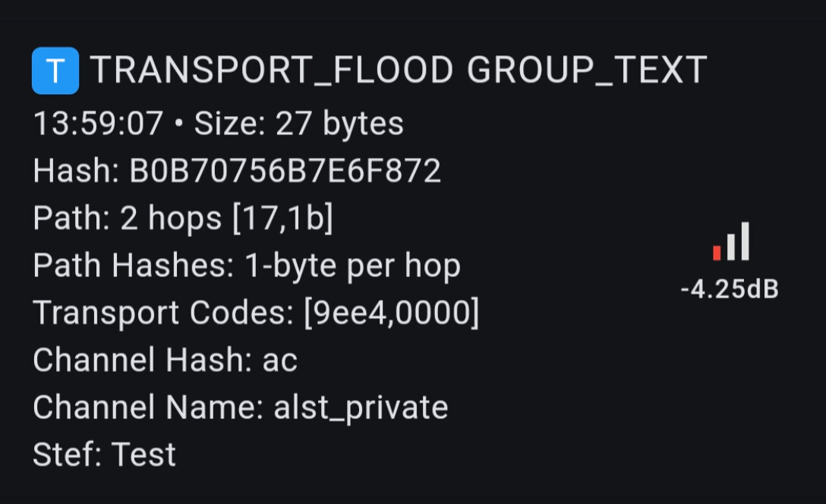Click the signal strength bars icon
Image resolution: width=826 pixels, height=504 pixels.
click(x=731, y=241)
